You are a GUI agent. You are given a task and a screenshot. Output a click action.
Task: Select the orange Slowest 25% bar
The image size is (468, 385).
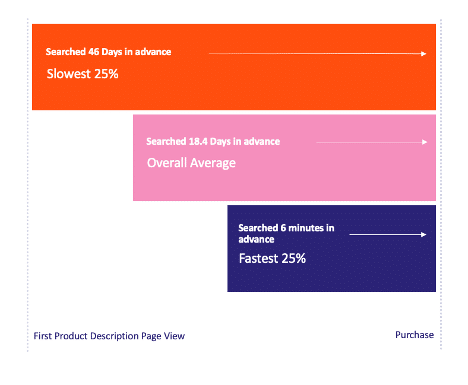pyautogui.click(x=234, y=67)
